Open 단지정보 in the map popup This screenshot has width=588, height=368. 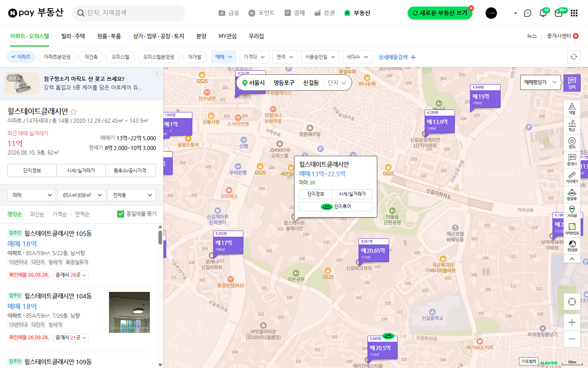(x=316, y=194)
